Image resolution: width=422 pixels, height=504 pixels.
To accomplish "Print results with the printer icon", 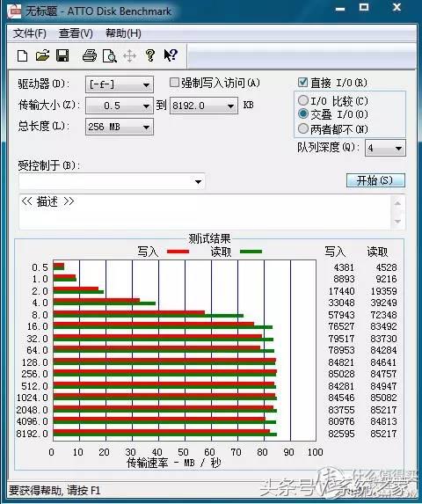I will tap(90, 55).
